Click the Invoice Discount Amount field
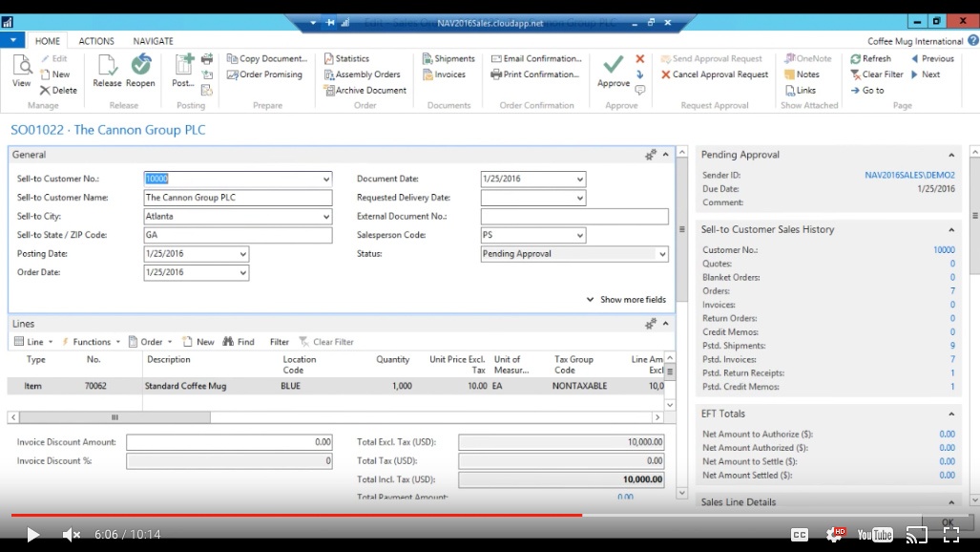This screenshot has height=552, width=980. (229, 442)
